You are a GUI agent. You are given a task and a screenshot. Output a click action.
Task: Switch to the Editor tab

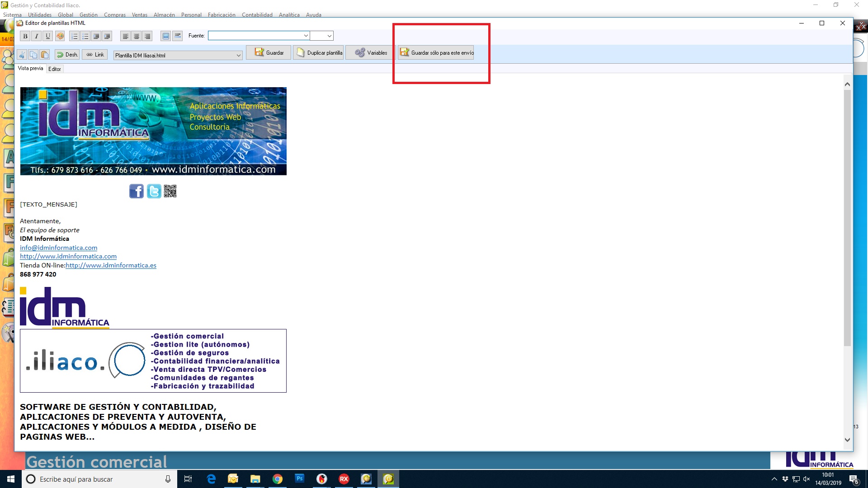tap(55, 69)
